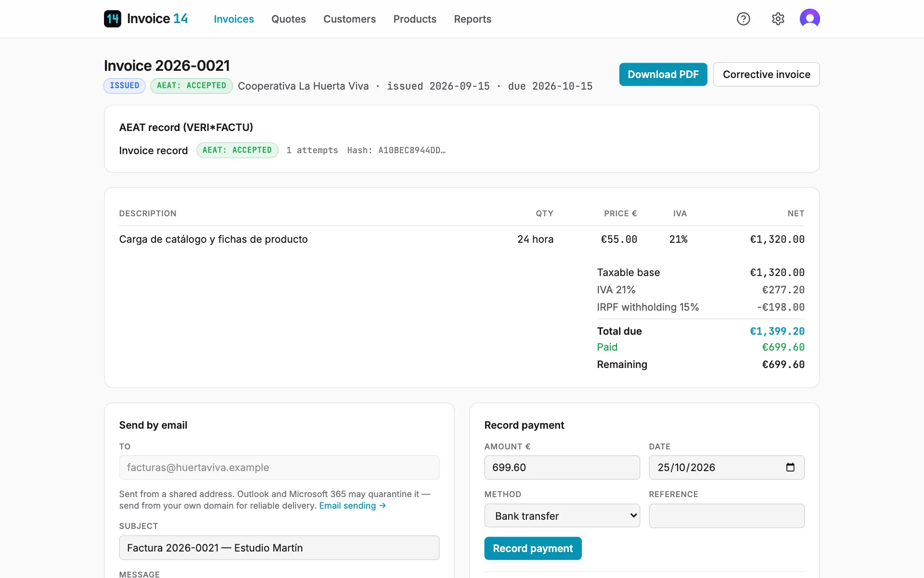
Task: Switch to the Quotes tab
Action: (x=289, y=19)
